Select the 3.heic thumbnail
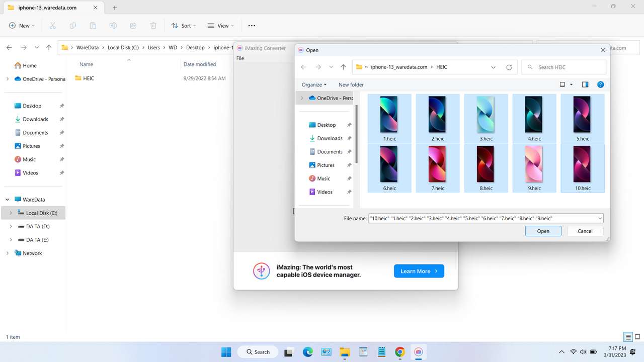This screenshot has width=644, height=362. (x=486, y=114)
